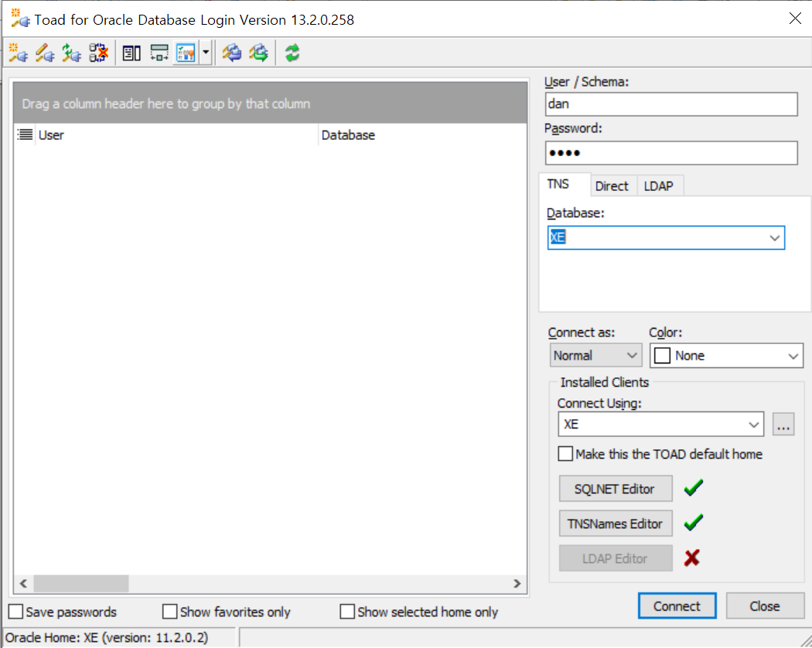
Task: Click the column chooser icon beside User
Action: 25,135
